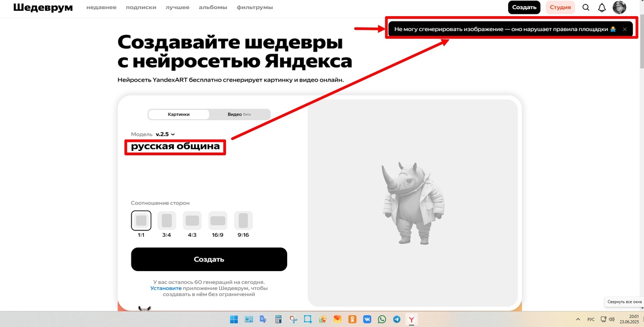
Task: Click the prompt field with русская община
Action: 175,146
